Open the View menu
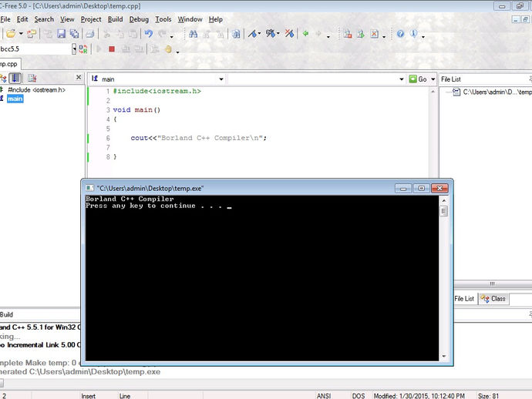The width and height of the screenshot is (532, 399). click(67, 19)
